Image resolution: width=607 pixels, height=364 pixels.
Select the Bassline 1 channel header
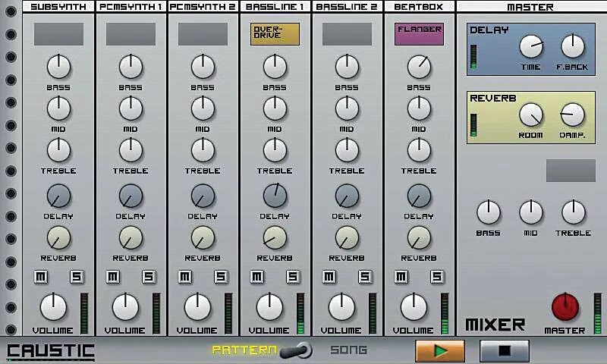click(275, 7)
